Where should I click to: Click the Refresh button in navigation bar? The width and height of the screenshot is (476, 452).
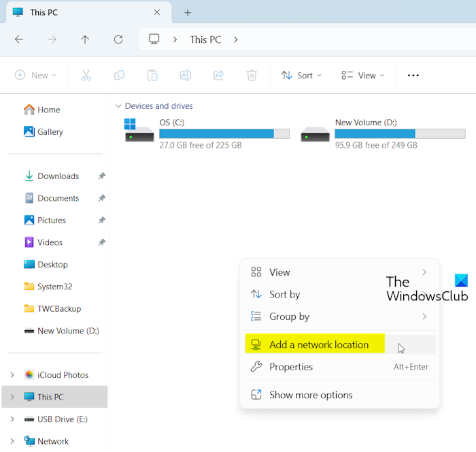[x=118, y=39]
